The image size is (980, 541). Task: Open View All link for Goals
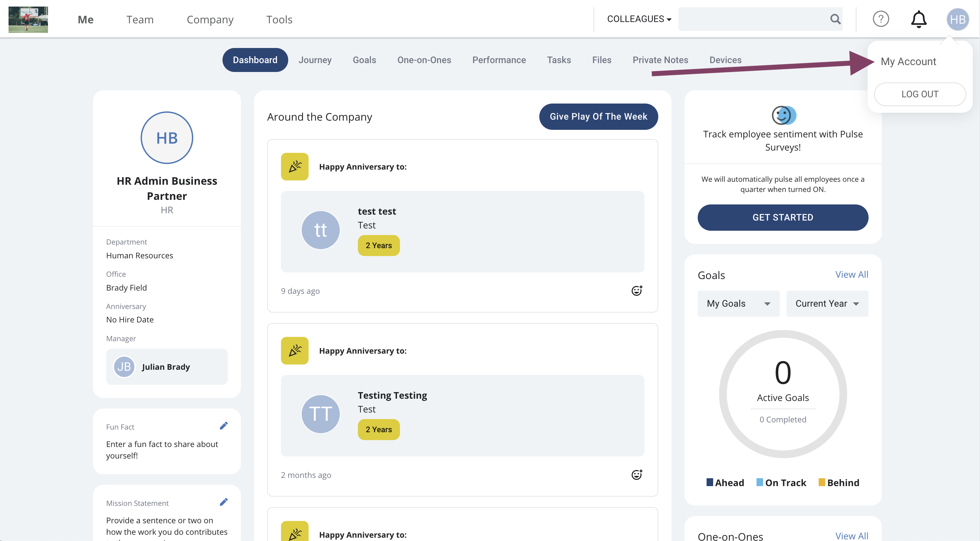point(852,274)
